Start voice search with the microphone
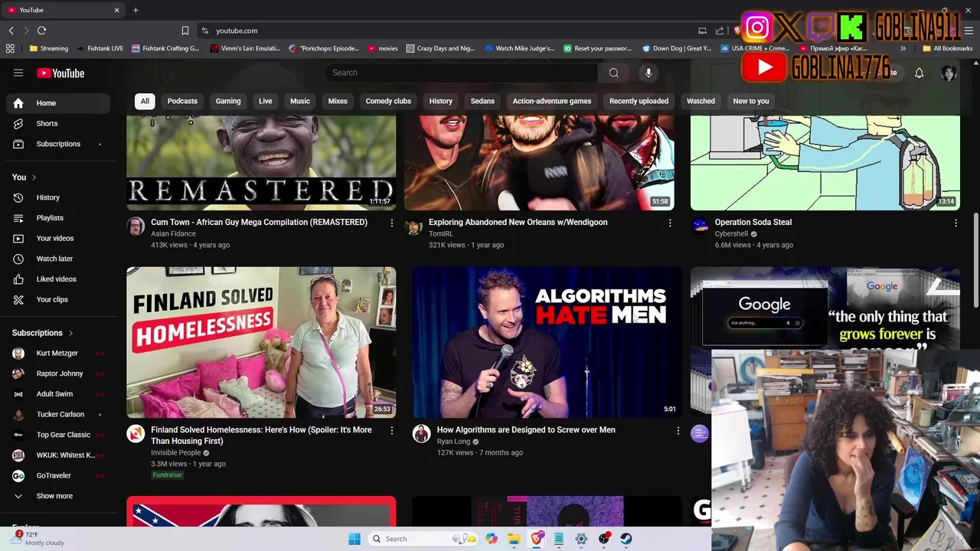 (x=648, y=73)
